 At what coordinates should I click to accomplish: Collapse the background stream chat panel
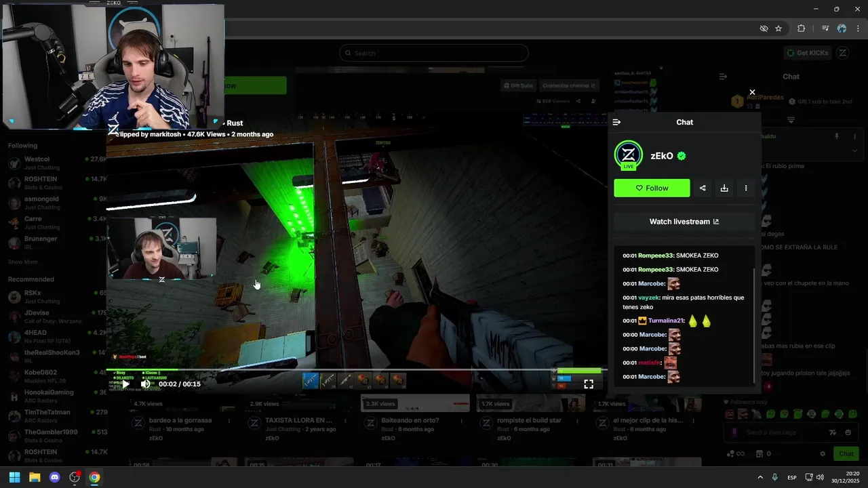[x=723, y=77]
